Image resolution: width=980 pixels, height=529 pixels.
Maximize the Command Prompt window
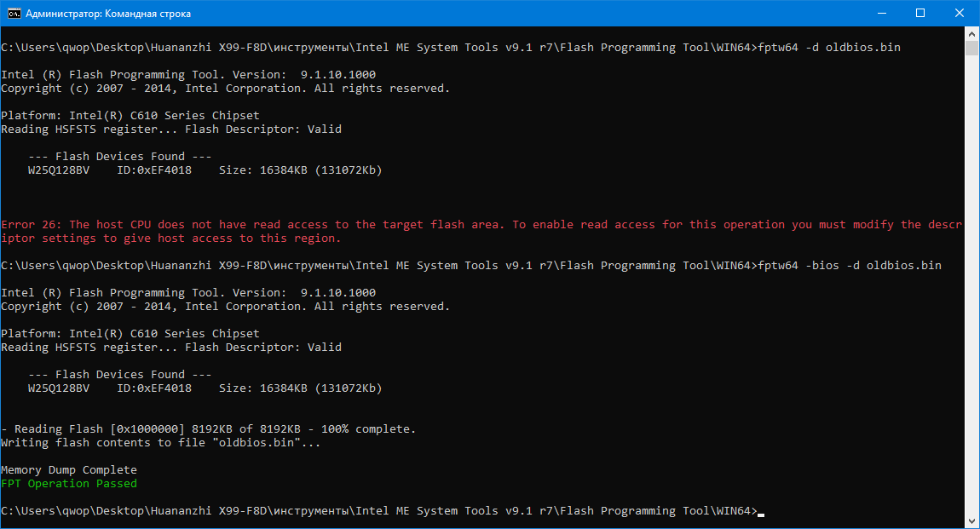click(920, 14)
